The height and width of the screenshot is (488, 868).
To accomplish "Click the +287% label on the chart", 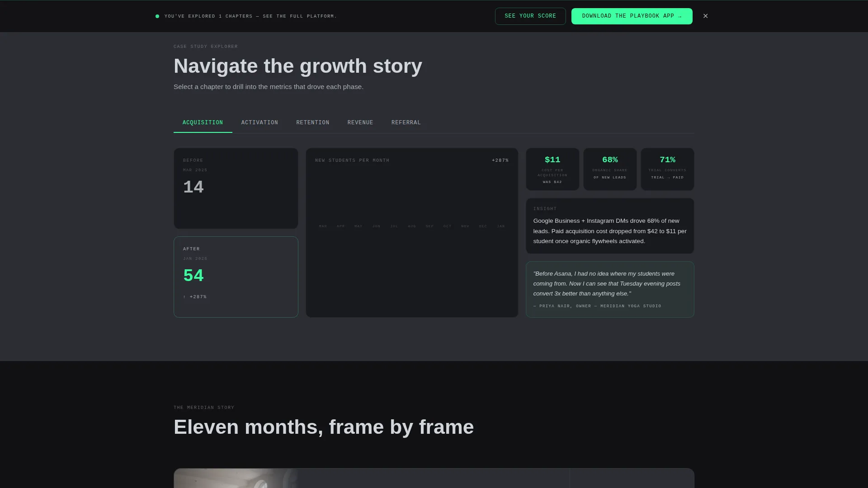I will point(500,160).
